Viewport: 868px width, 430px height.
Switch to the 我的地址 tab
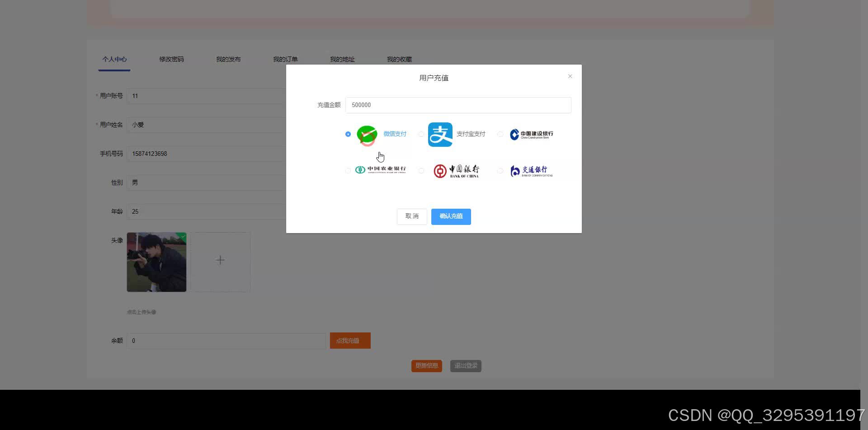tap(342, 59)
